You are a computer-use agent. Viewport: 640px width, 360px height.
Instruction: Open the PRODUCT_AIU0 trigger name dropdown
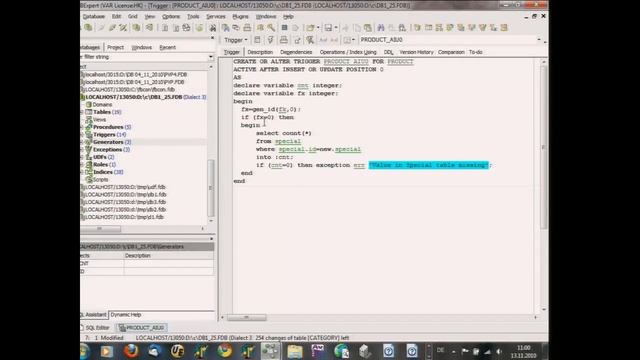point(539,40)
